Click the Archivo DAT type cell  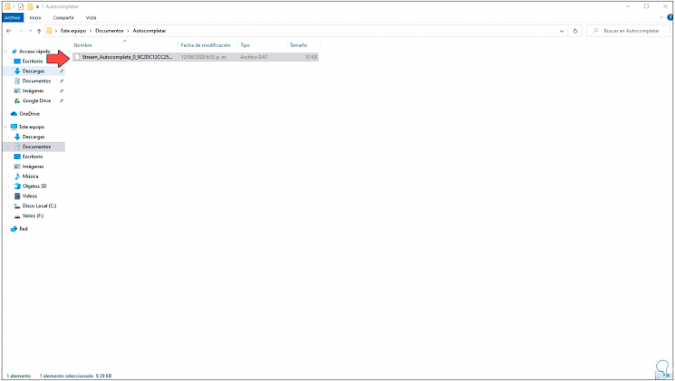point(254,57)
